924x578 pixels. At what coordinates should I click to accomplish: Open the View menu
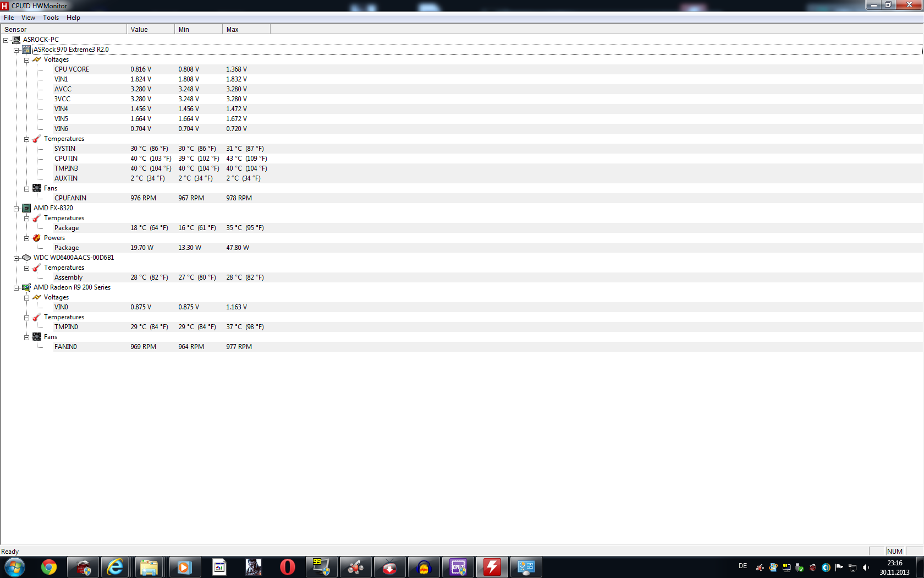point(28,18)
